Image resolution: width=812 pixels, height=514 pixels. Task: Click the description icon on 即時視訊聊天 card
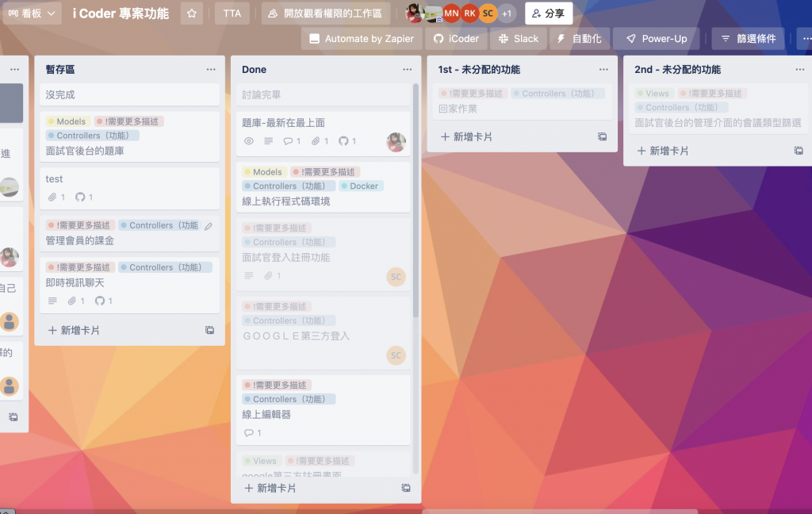pyautogui.click(x=52, y=301)
